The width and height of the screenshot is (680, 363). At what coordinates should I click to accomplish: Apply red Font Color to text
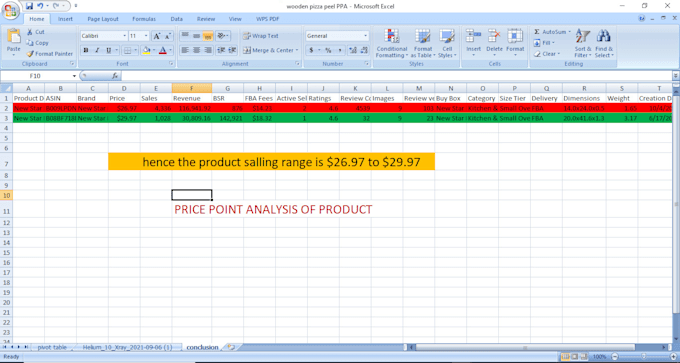tap(163, 50)
